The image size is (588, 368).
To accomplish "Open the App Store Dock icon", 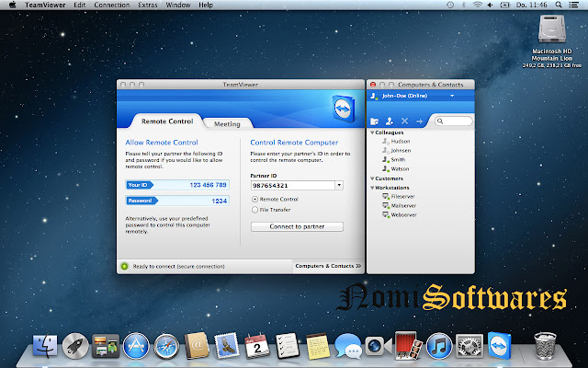I will pos(136,346).
